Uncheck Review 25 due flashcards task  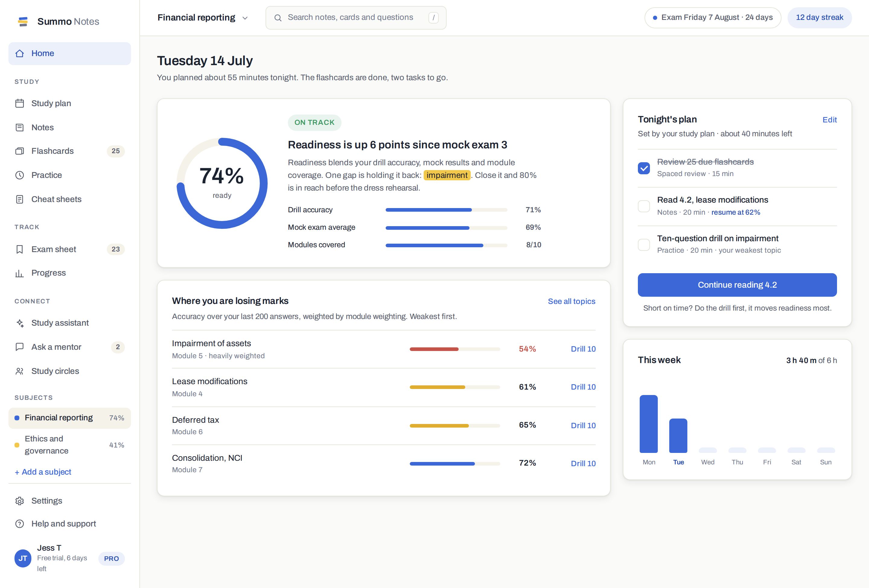coord(644,168)
